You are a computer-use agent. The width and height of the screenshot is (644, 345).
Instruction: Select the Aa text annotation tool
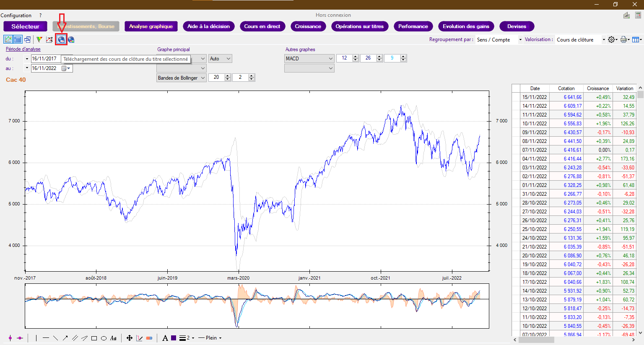click(113, 338)
